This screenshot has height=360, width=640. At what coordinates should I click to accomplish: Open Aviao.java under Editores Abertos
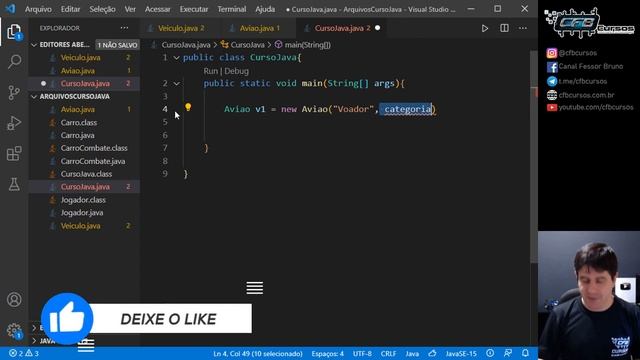point(78,71)
